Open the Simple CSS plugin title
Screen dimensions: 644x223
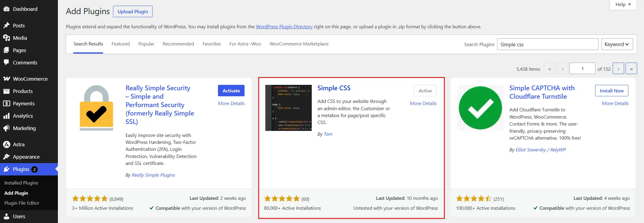[x=334, y=88]
